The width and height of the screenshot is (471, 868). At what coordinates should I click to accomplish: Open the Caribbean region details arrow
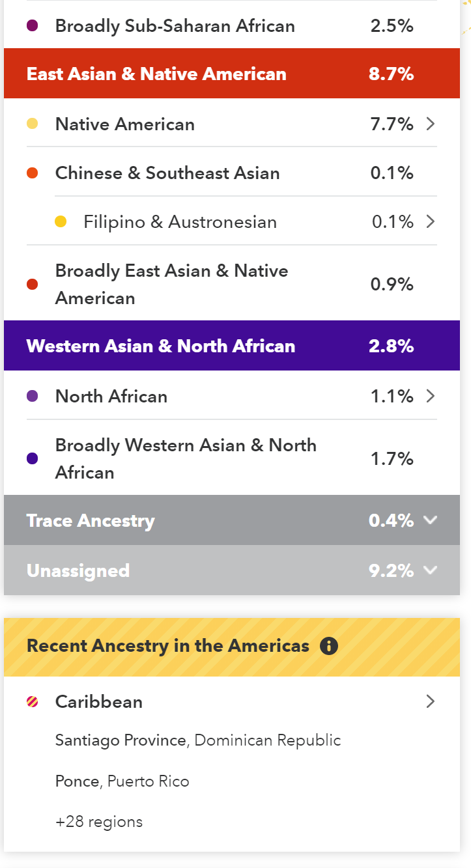tap(430, 701)
